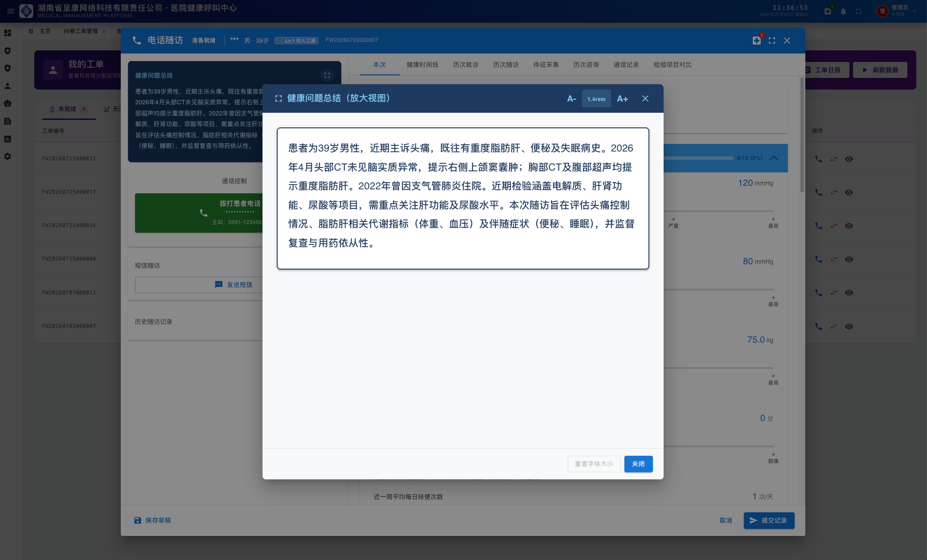Screen dimensions: 927x560
Task: Collapse the 0/12 progress section chevron
Action: 774,158
